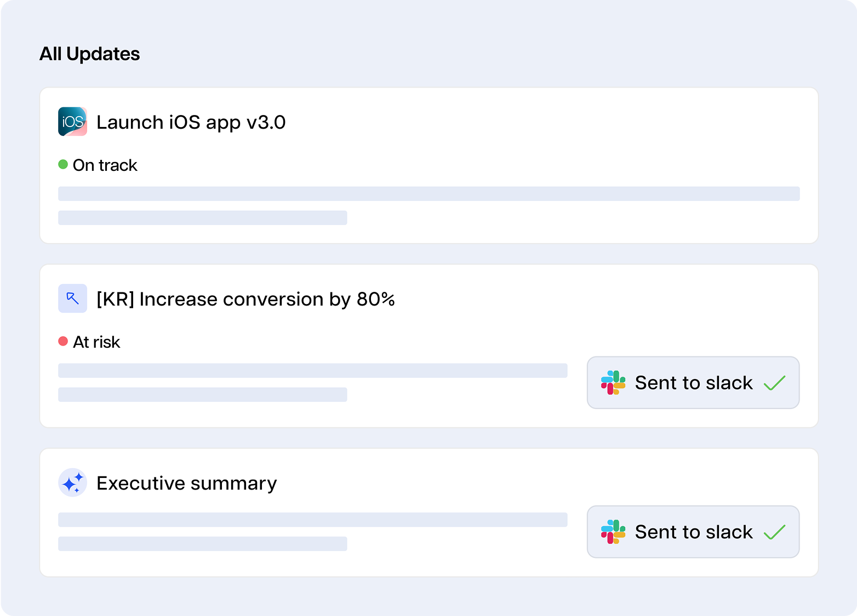Open the Launch iOS app v3.0 title
The height and width of the screenshot is (616, 857).
(x=191, y=122)
